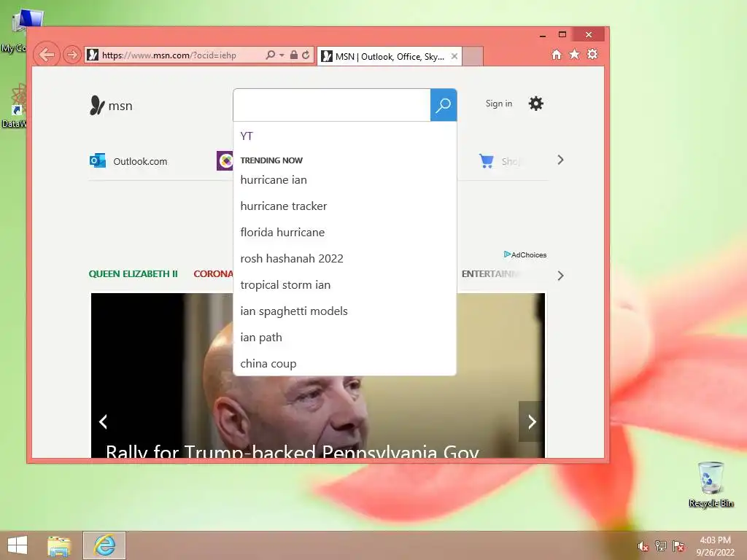Click Sign in on MSN
Screen dimensions: 747x560
tap(499, 104)
